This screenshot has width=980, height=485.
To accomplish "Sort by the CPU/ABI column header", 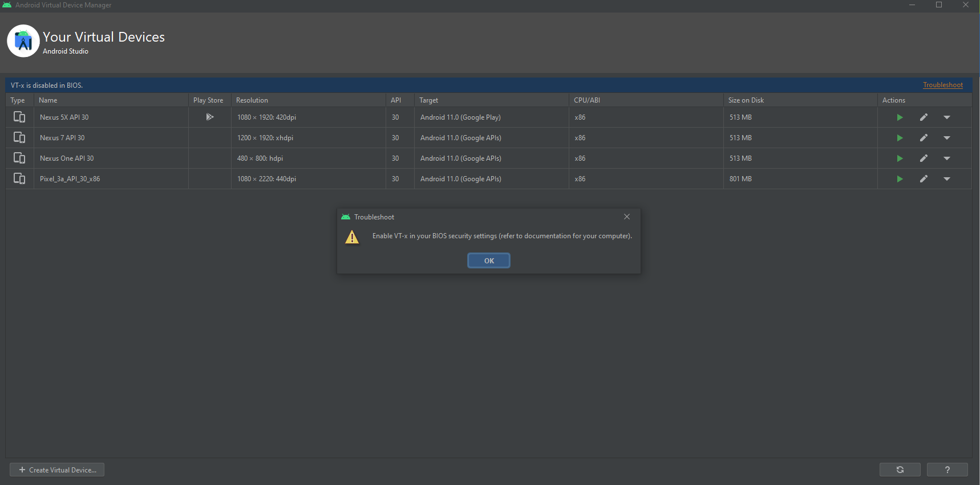I will click(646, 100).
